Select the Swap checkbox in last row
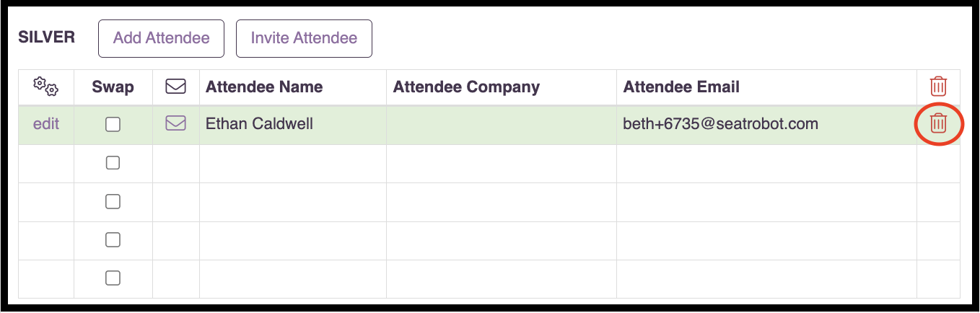Screen dimensions: 980x313 coord(113,278)
